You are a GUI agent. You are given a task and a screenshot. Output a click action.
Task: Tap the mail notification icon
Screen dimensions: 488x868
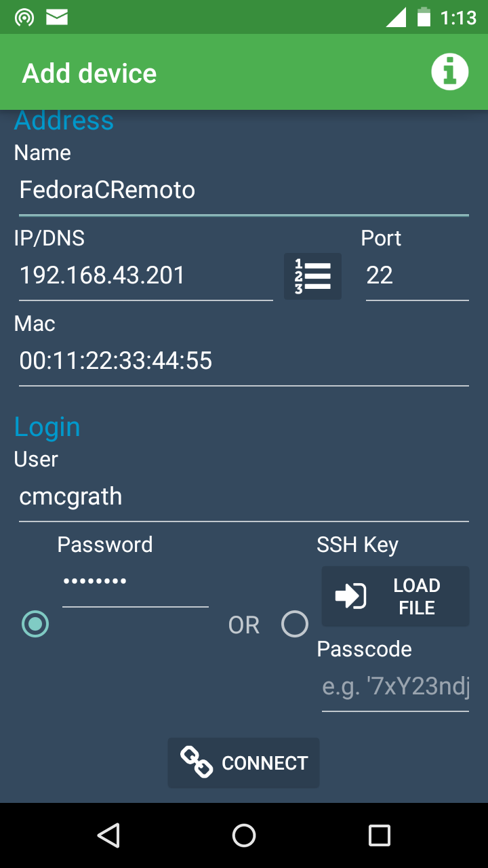pos(57,18)
